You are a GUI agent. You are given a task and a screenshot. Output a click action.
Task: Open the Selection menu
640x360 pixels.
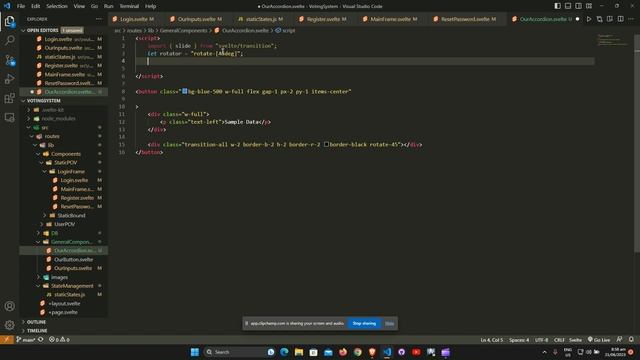(x=57, y=6)
